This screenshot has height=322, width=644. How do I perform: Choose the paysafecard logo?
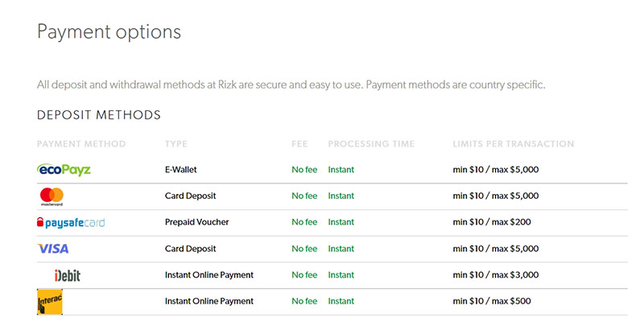tap(71, 223)
